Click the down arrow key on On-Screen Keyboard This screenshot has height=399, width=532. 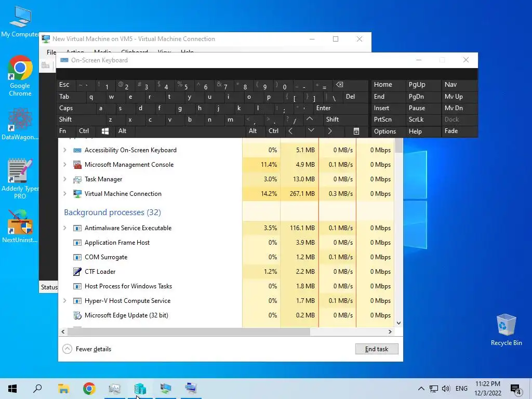tap(311, 130)
